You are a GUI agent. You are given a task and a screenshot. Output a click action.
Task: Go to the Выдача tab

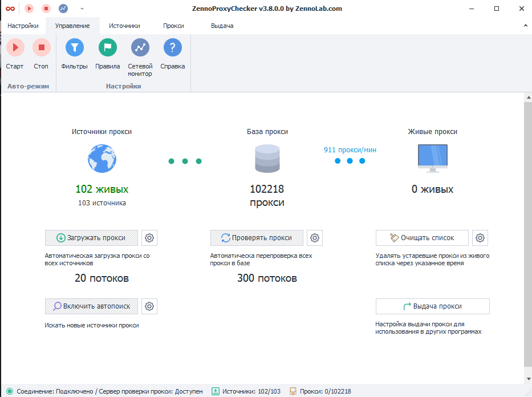tap(222, 26)
